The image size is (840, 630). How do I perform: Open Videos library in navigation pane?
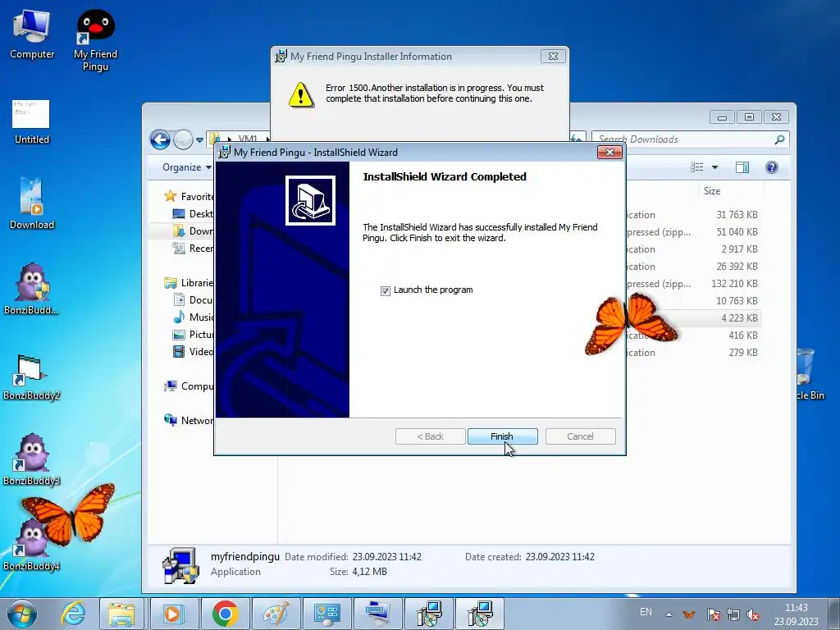tap(194, 351)
